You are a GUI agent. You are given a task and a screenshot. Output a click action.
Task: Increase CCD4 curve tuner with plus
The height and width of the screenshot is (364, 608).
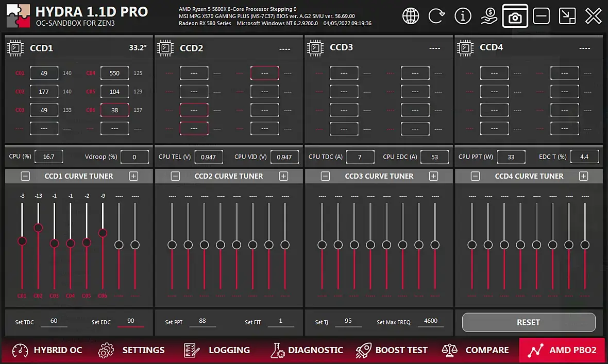583,177
